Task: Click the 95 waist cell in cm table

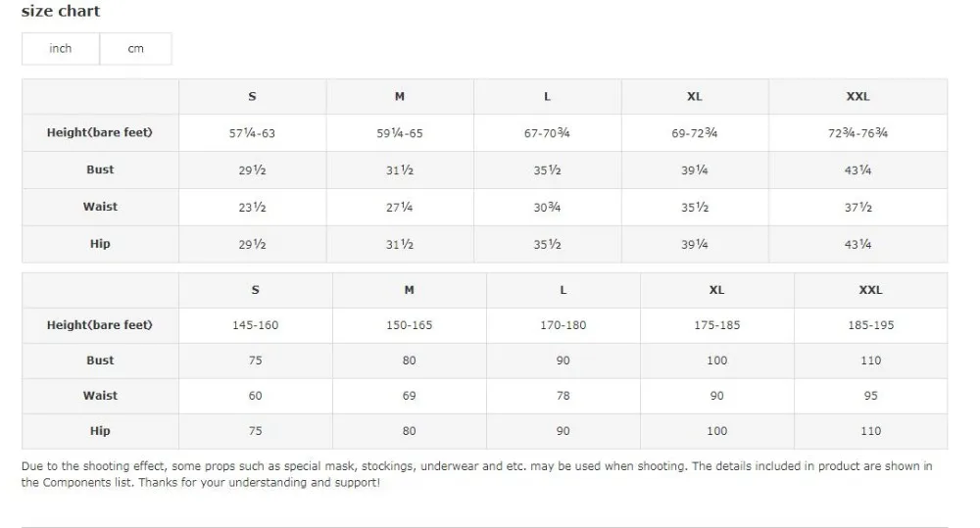Action: point(870,396)
